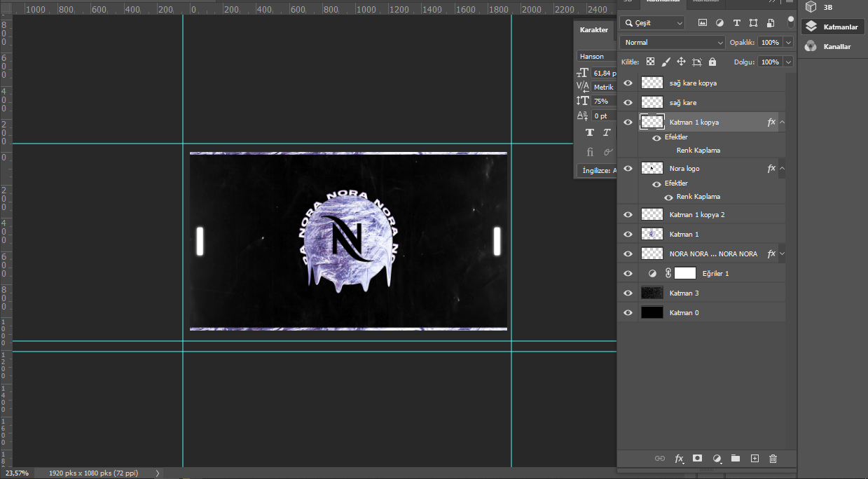
Task: Select the Katman 1 layer
Action: pos(701,234)
